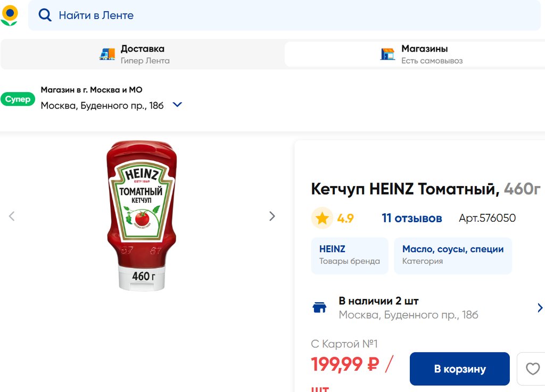The image size is (545, 392).
Task: Click the Heinz ketchup product image
Action: 142,215
